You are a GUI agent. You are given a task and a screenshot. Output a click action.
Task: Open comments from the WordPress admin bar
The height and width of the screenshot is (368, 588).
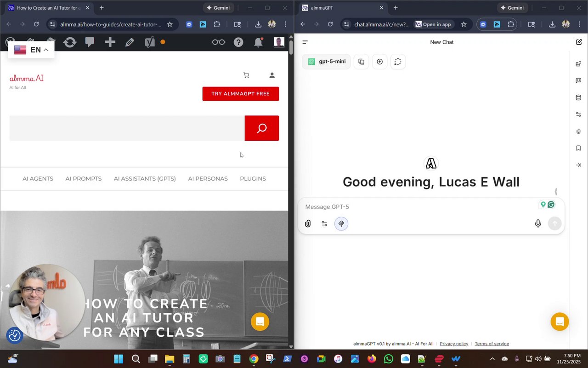90,42
